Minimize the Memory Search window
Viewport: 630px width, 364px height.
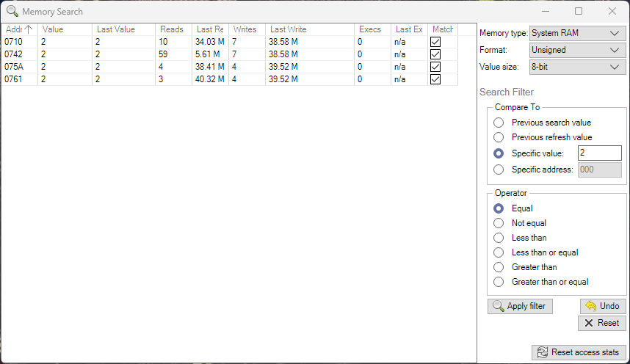546,11
